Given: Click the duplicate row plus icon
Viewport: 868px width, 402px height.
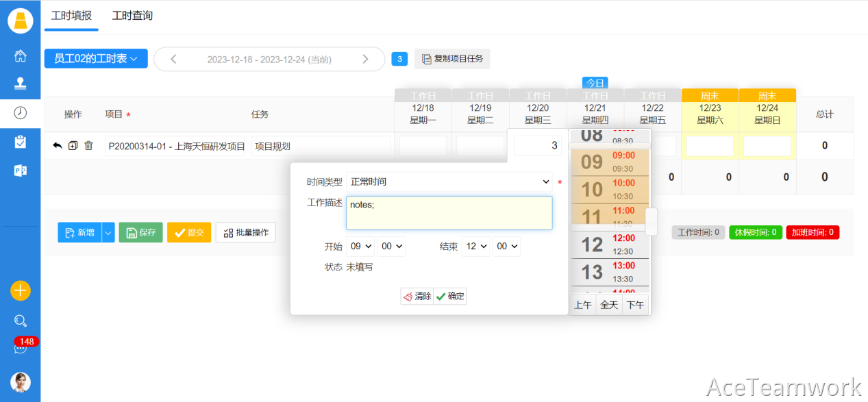Looking at the screenshot, I should coord(73,146).
